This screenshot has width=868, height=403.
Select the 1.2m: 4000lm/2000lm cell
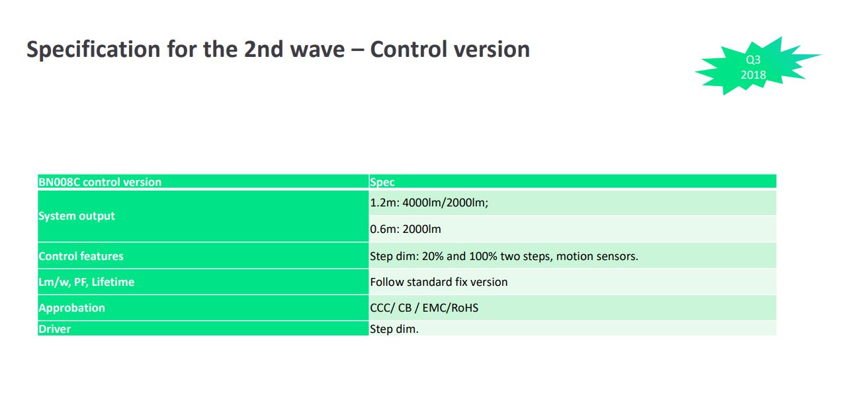(x=572, y=203)
